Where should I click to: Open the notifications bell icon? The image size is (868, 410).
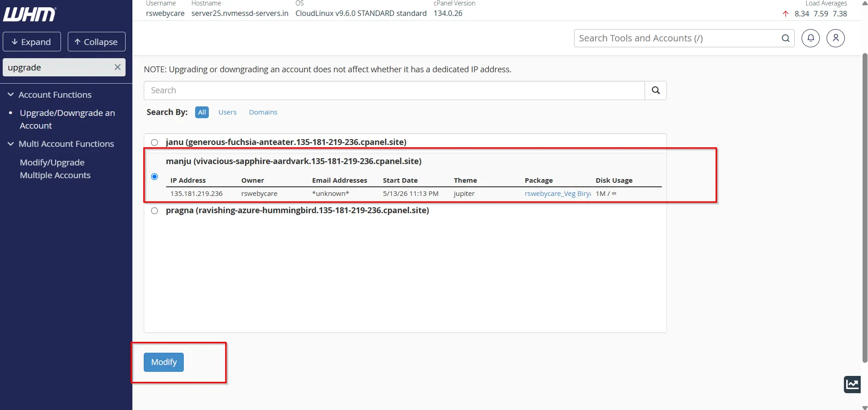[x=811, y=38]
